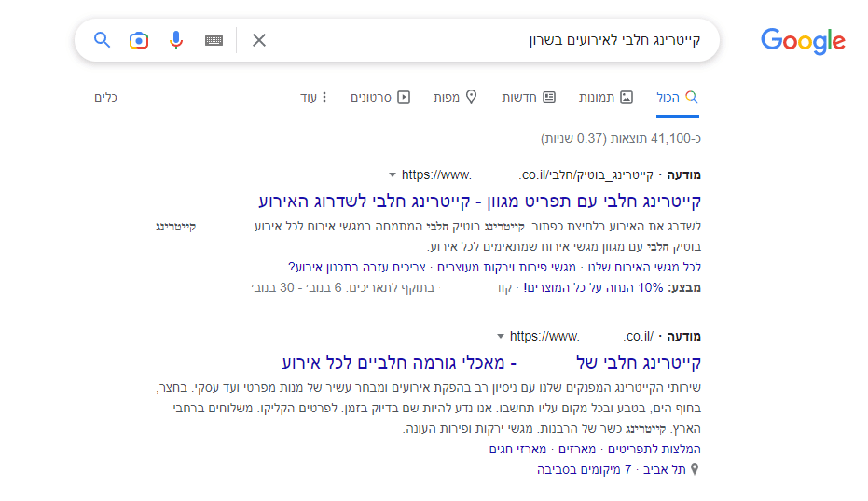This screenshot has width=868, height=501.
Task: Clear the search query with X
Action: [x=259, y=40]
